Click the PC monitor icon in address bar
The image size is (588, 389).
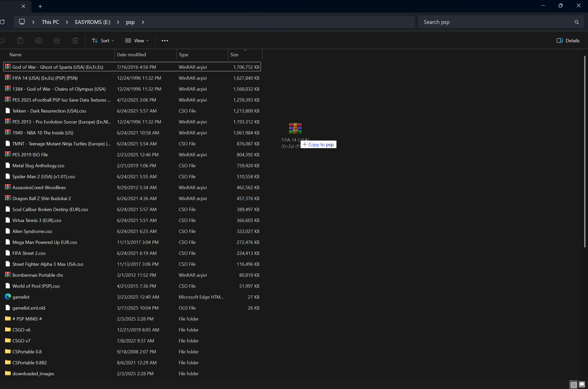(22, 22)
